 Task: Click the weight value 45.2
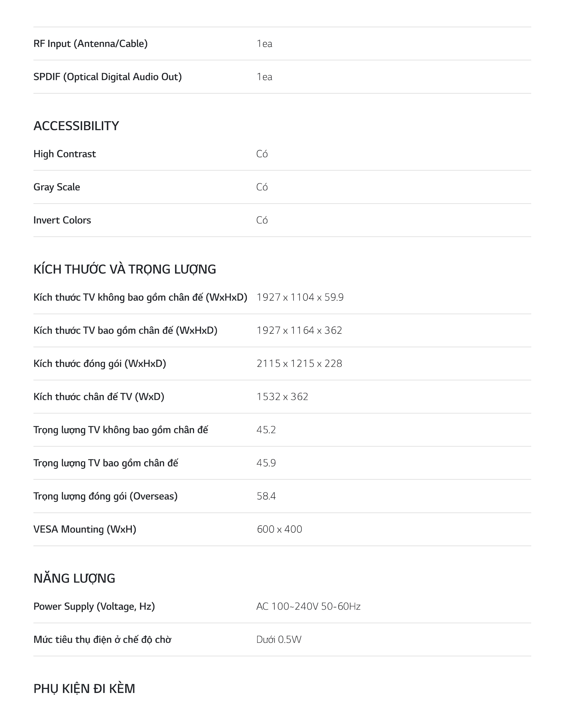tap(266, 430)
